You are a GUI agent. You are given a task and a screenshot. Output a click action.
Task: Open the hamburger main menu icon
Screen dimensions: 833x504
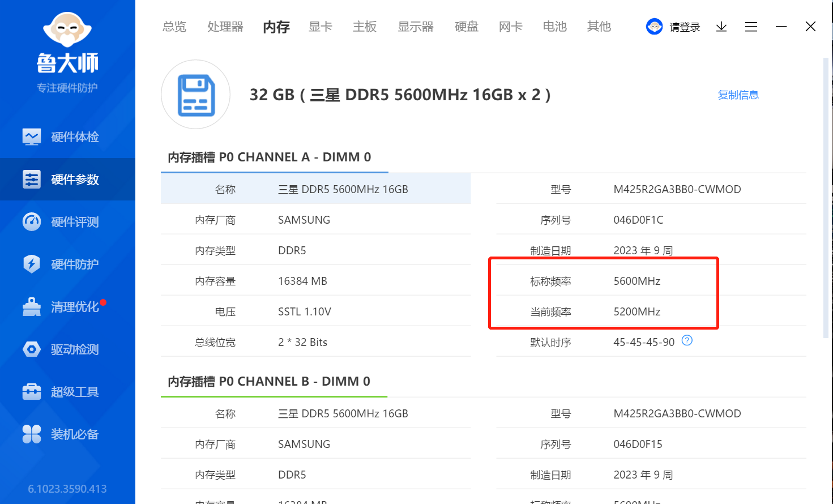click(x=751, y=27)
